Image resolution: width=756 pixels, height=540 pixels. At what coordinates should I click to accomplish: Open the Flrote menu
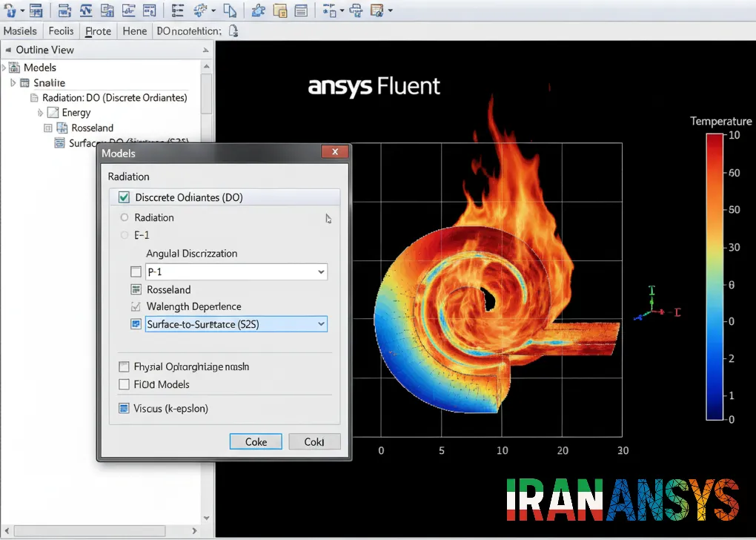(98, 31)
